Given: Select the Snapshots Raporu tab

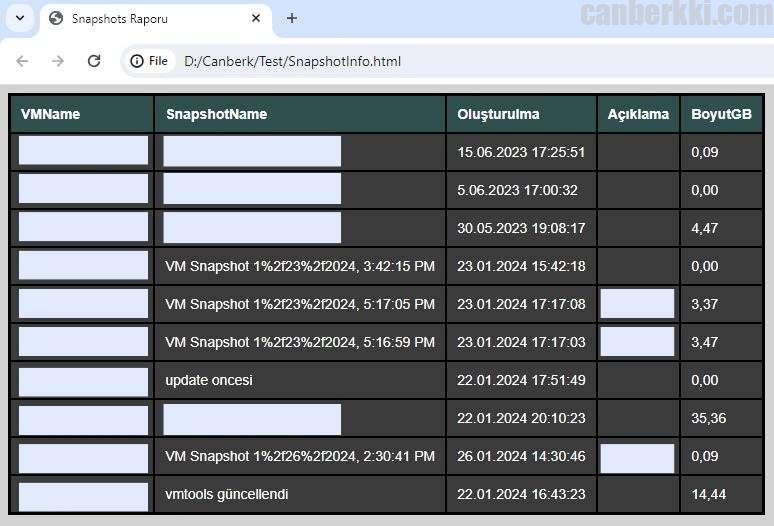Looking at the screenshot, I should (155, 19).
